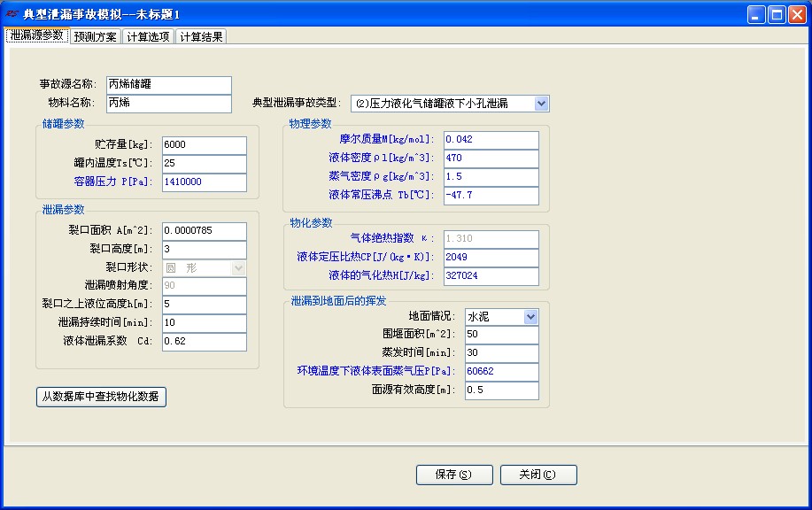Minimize the window
The image size is (812, 510).
757,14
